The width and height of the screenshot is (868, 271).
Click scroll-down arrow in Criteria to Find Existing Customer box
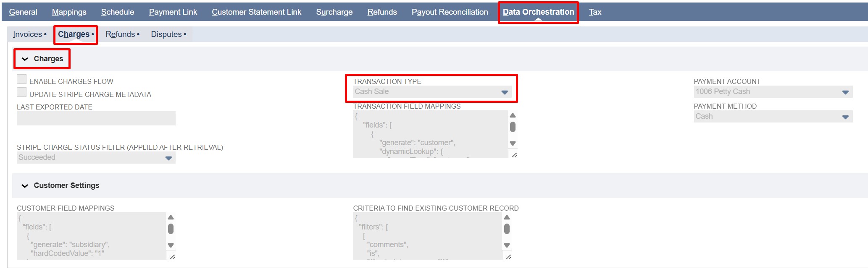point(507,245)
